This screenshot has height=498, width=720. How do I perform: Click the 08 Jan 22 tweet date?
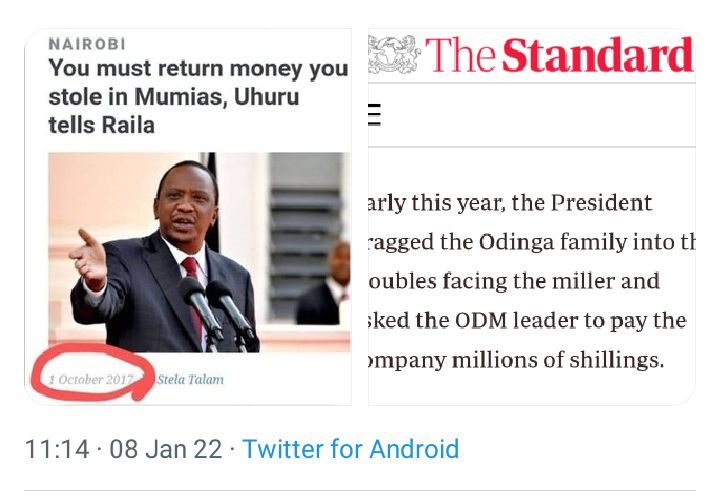pos(165,449)
